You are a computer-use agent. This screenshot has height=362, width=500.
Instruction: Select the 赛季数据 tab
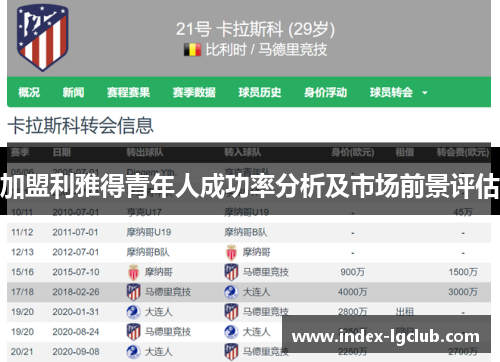194,92
